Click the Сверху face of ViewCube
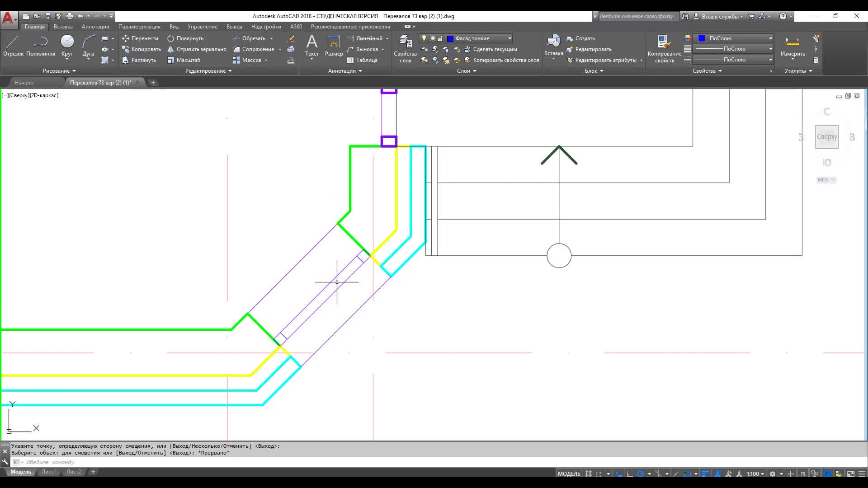Image resolution: width=868 pixels, height=488 pixels. click(x=827, y=137)
